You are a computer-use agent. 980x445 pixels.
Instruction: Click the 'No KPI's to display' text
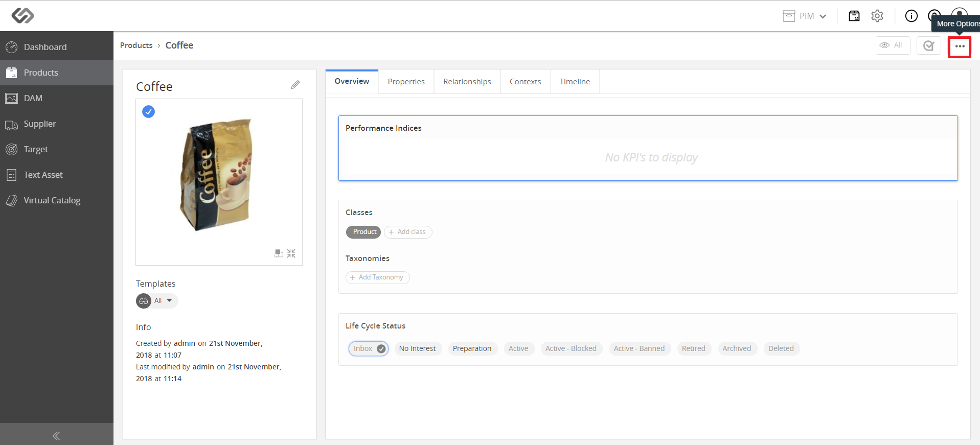point(651,157)
